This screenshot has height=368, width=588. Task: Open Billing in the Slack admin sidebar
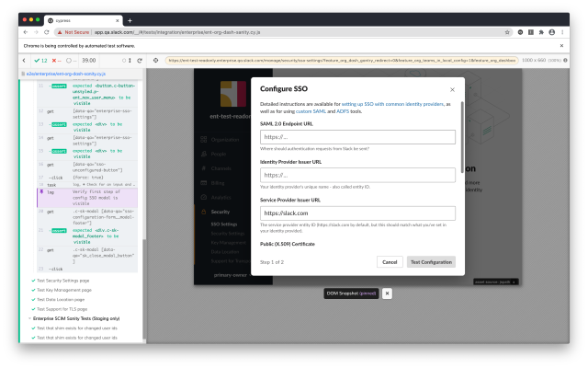pyautogui.click(x=218, y=183)
